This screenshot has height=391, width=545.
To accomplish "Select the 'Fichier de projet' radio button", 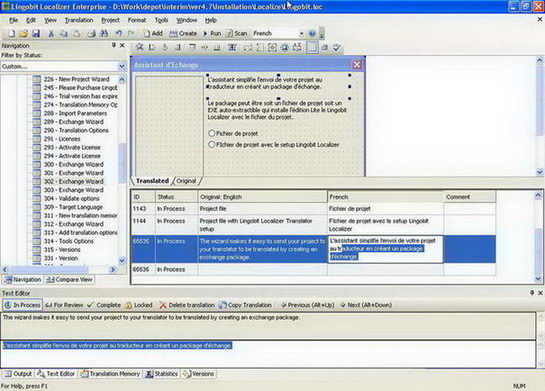I will 211,133.
